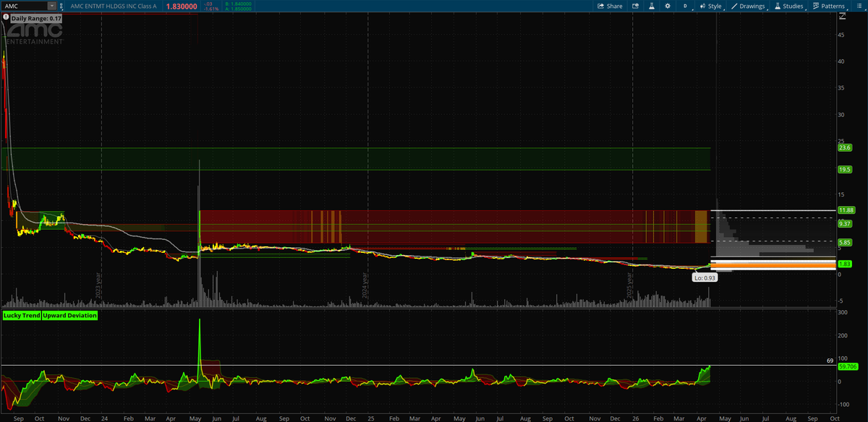Open the Drawings tools menu
The height and width of the screenshot is (422, 868).
click(x=749, y=6)
